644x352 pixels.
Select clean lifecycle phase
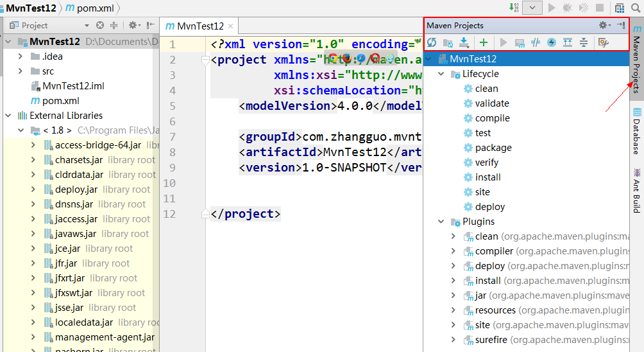486,89
